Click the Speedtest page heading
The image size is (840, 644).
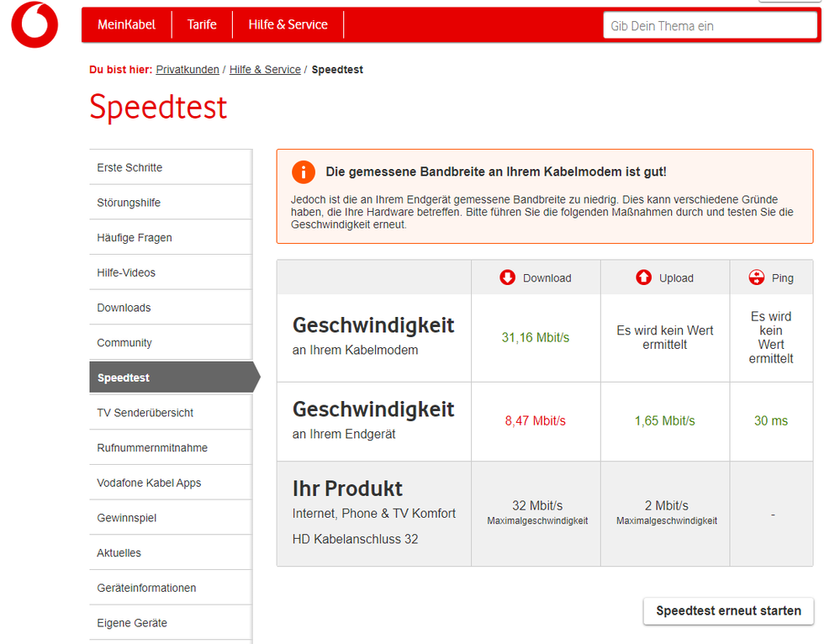pyautogui.click(x=159, y=107)
